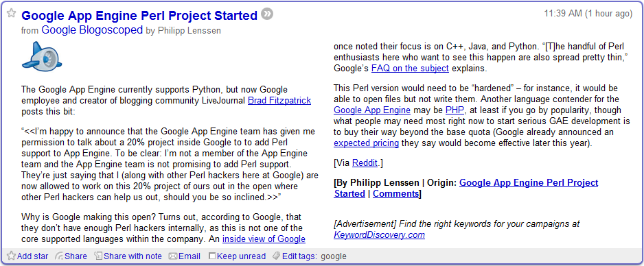Click the Share with note label
This screenshot has width=644, height=266.
point(133,256)
